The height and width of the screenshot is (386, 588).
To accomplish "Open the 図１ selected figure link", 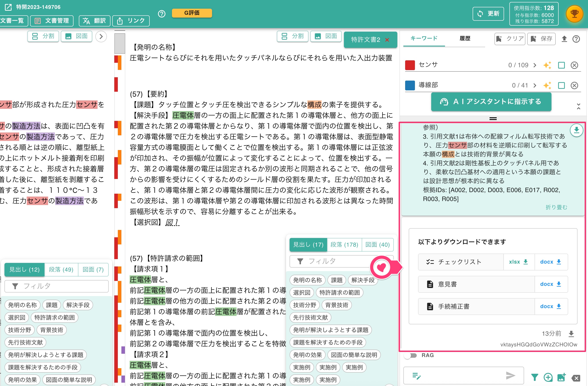I will click(x=172, y=223).
